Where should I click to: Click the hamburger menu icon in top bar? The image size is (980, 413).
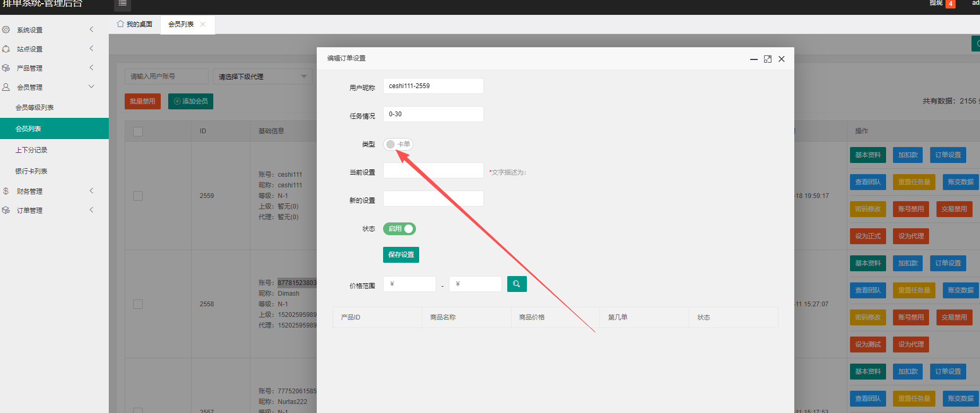pos(123,4)
